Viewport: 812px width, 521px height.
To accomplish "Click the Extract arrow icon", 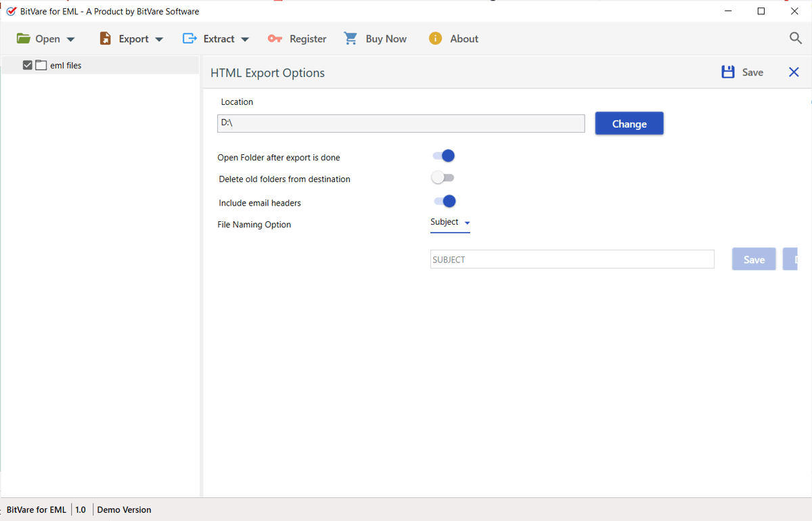I will (x=190, y=39).
